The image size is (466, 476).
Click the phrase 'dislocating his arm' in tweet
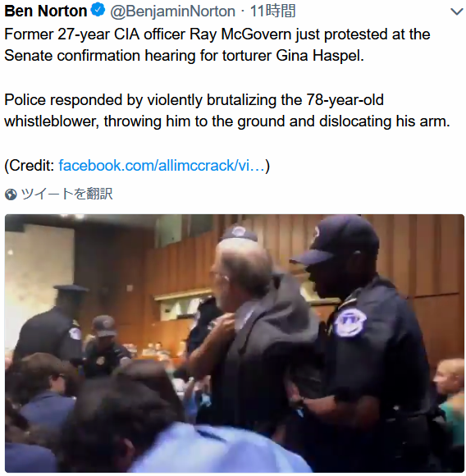point(385,121)
